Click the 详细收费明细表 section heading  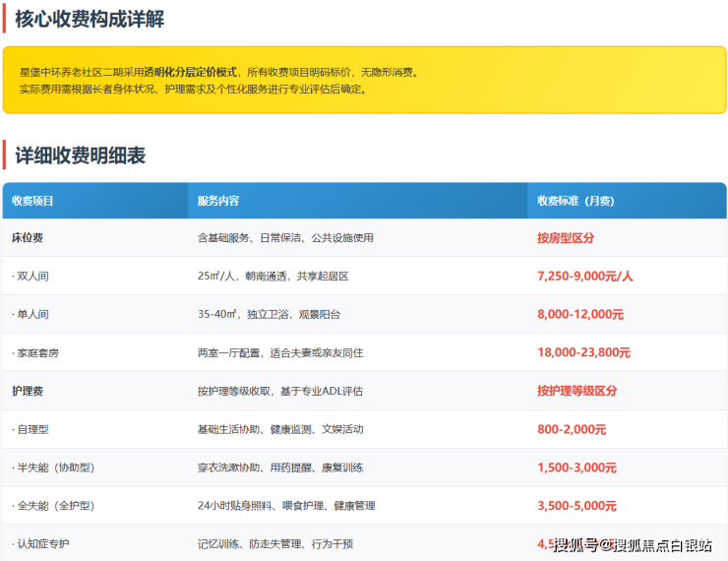click(x=80, y=156)
